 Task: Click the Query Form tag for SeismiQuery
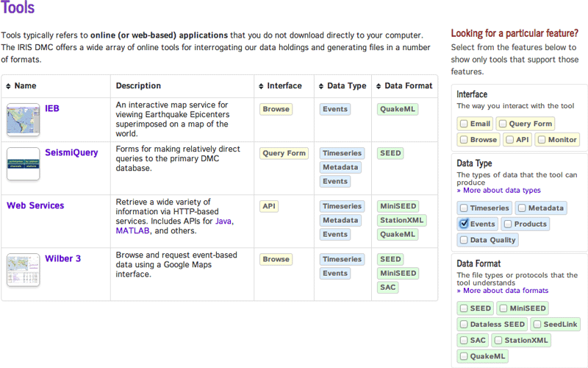284,153
